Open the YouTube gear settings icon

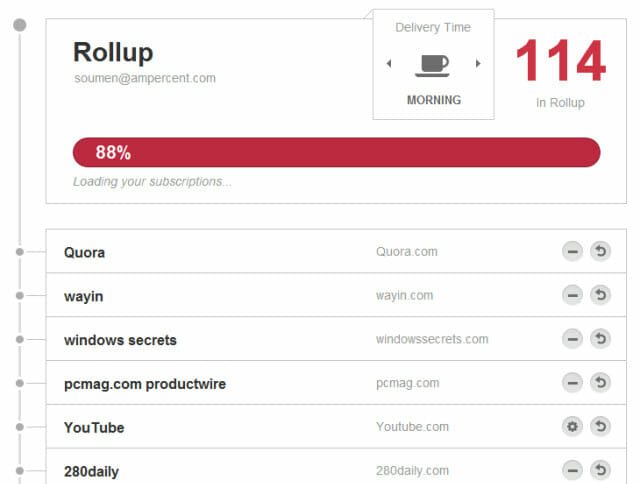pos(572,426)
